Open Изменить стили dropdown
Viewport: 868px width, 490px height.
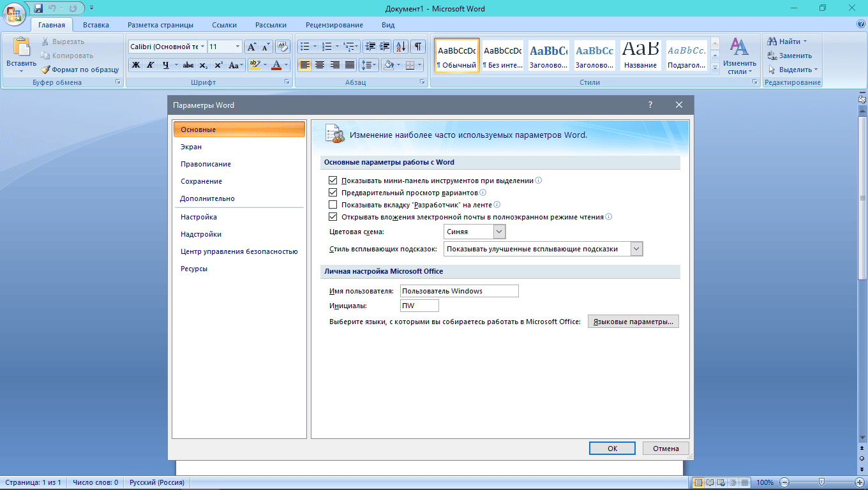coord(740,56)
